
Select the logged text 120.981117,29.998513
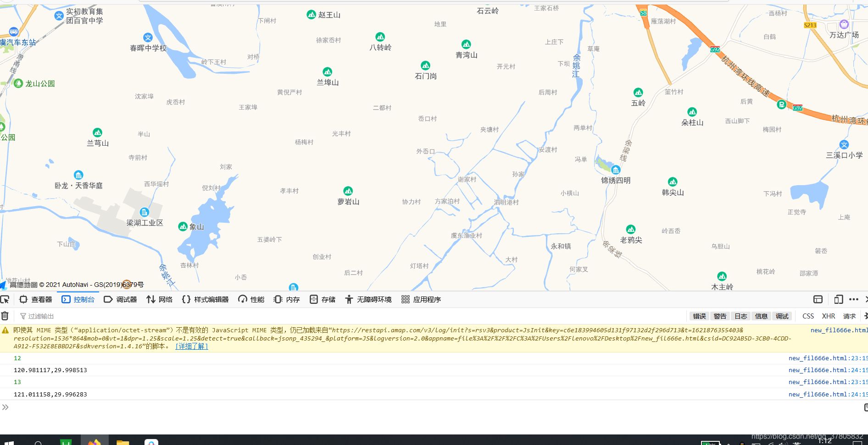50,370
